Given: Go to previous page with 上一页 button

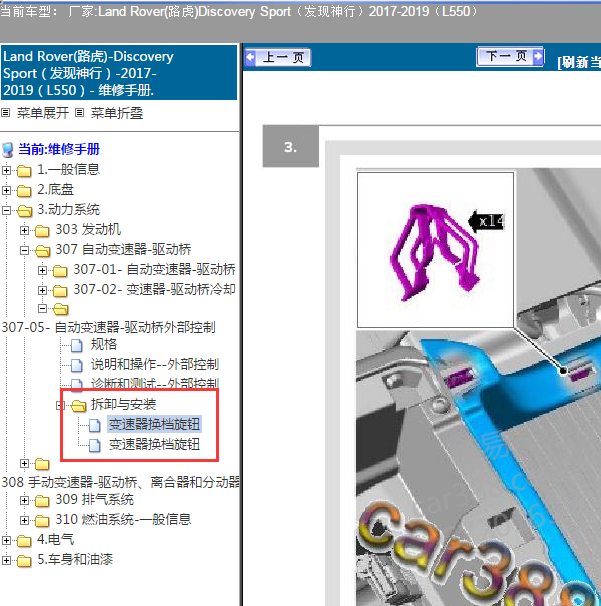Looking at the screenshot, I should (278, 58).
